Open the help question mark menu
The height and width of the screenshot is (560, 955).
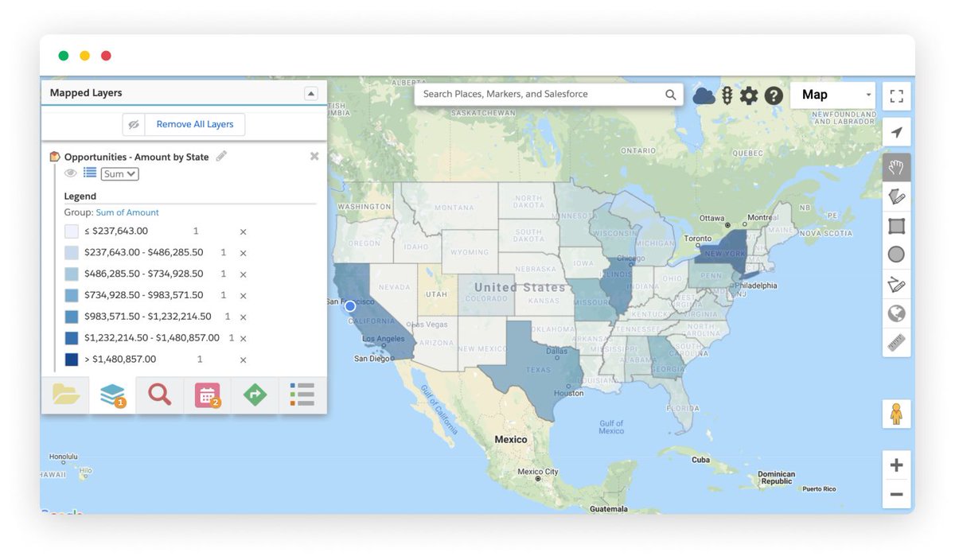coord(773,95)
